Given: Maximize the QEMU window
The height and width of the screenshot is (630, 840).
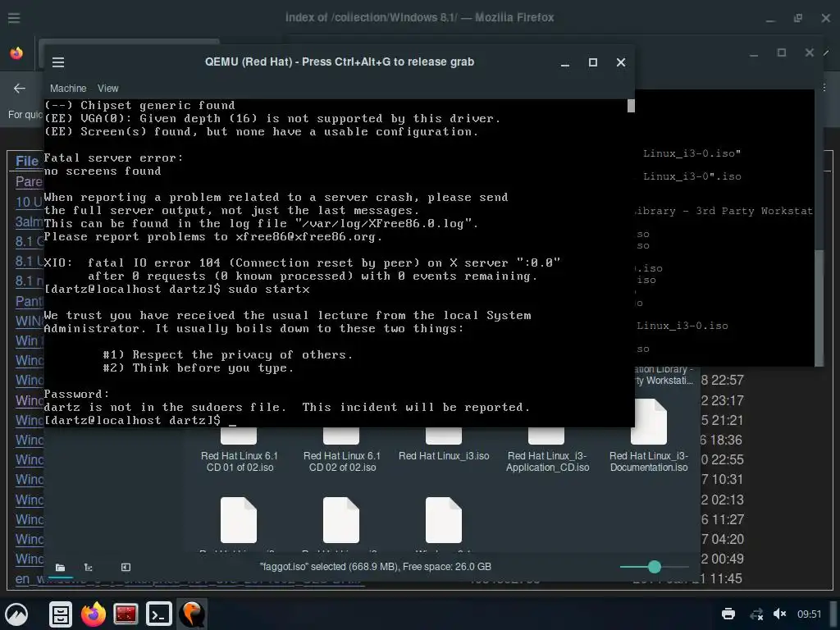Looking at the screenshot, I should (592, 62).
